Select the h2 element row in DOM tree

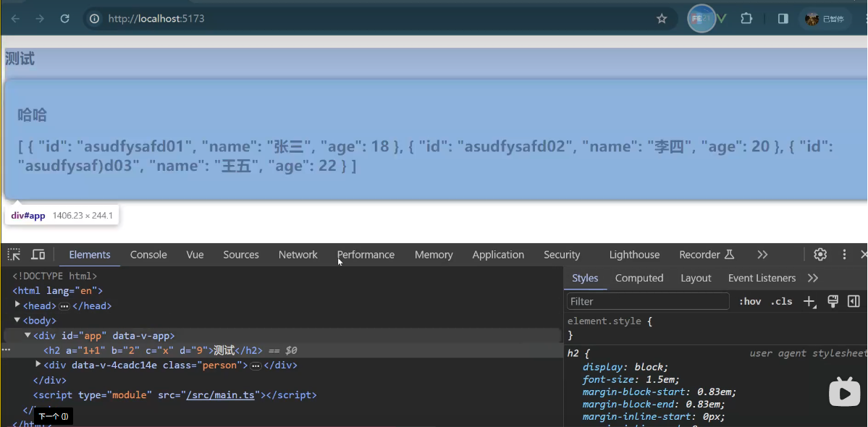(x=282, y=350)
